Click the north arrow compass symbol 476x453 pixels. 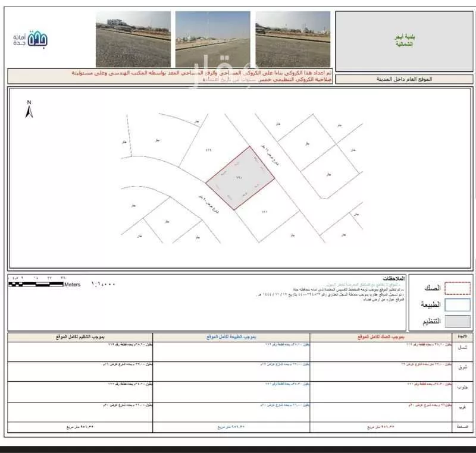(x=29, y=109)
